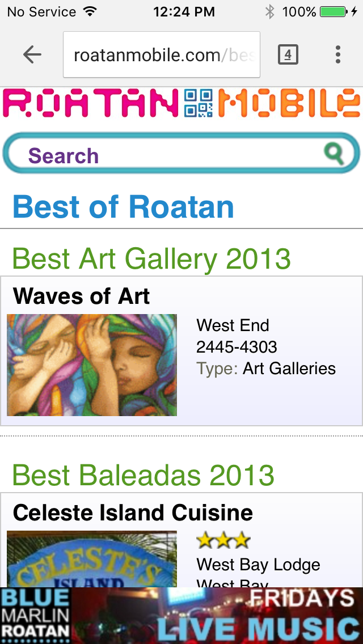Call the 2445-4303 phone number

[237, 347]
